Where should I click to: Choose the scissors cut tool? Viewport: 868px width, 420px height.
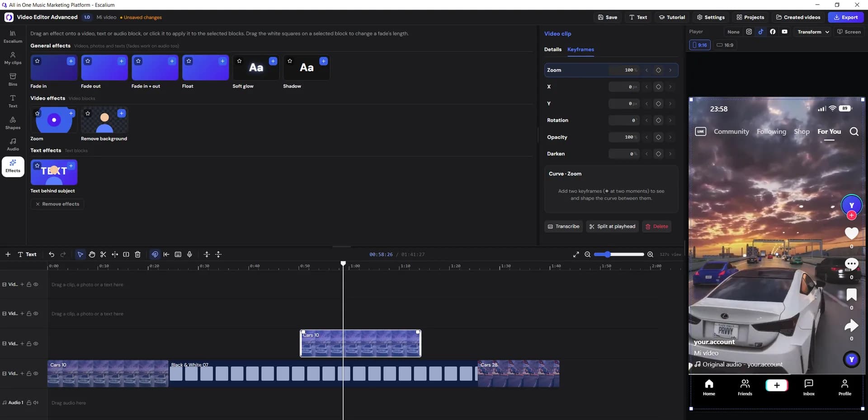pos(103,254)
